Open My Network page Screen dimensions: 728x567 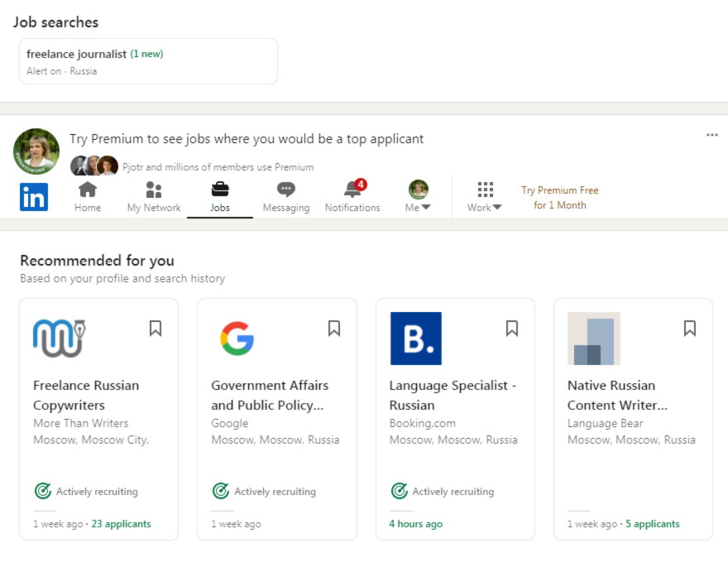point(154,197)
